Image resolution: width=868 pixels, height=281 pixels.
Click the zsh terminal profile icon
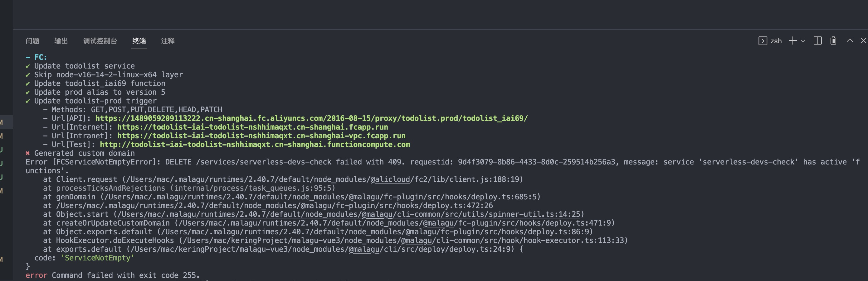[763, 41]
